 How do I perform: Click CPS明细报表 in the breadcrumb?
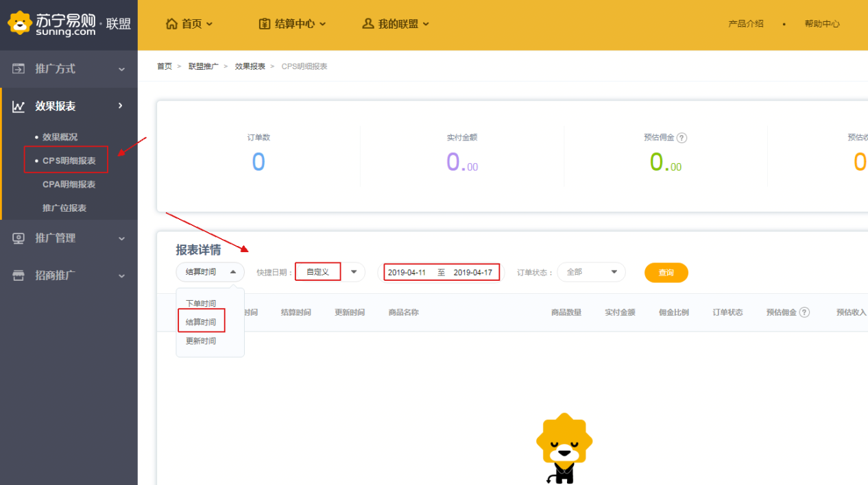[304, 66]
